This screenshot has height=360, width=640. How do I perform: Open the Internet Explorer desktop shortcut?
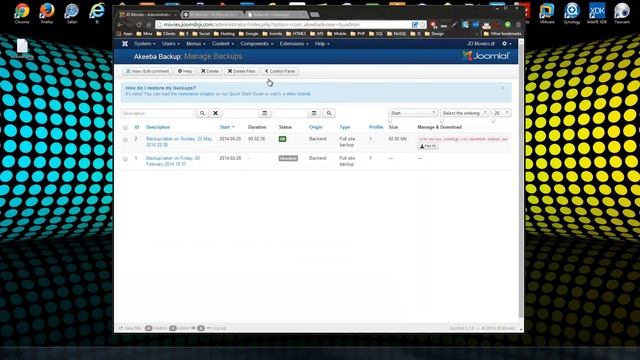97,12
